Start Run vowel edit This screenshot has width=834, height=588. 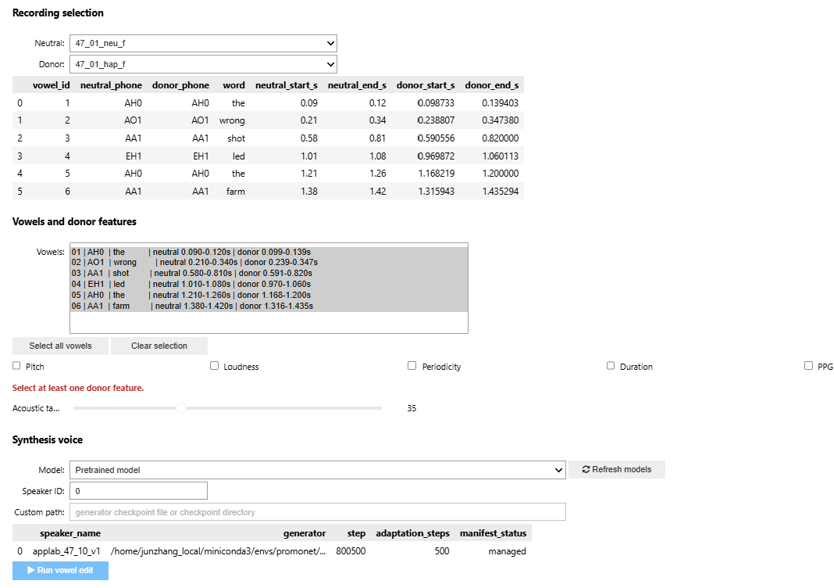60,570
